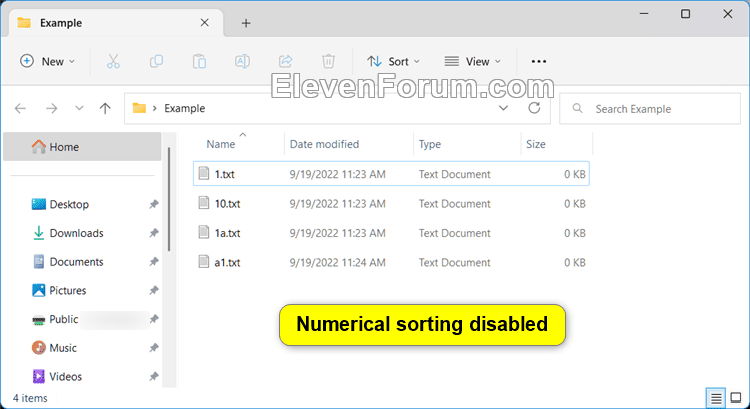Go forward with the right arrow
Viewport: 750px width, 409px height.
click(51, 109)
